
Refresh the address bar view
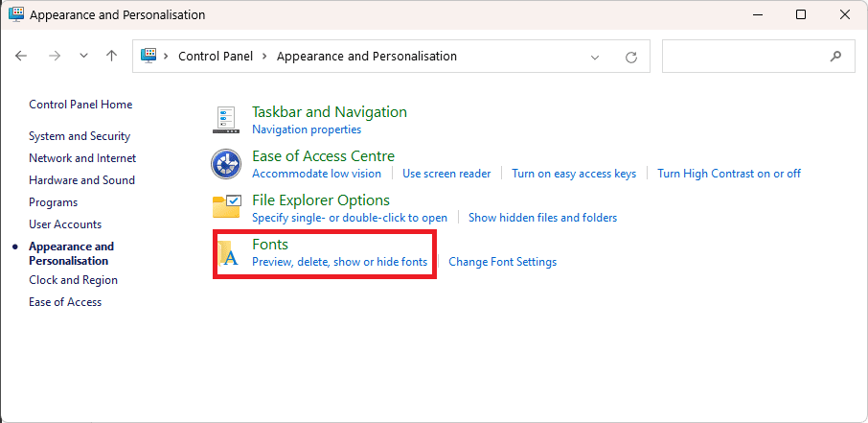[631, 57]
